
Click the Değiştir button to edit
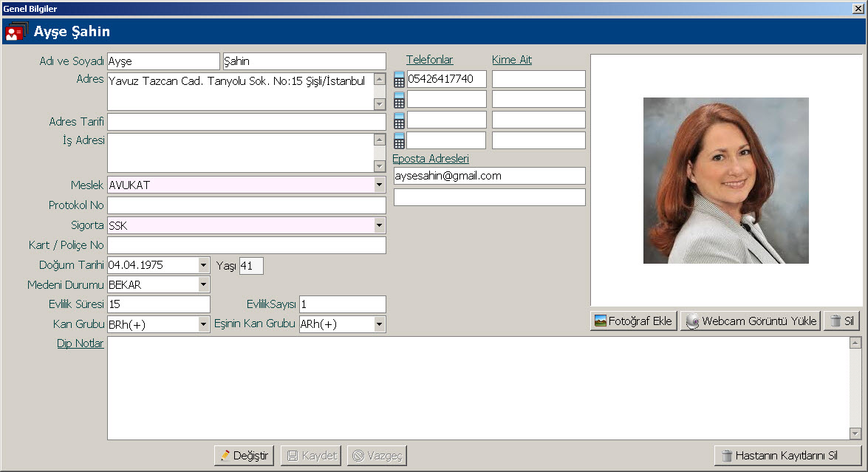pos(244,456)
